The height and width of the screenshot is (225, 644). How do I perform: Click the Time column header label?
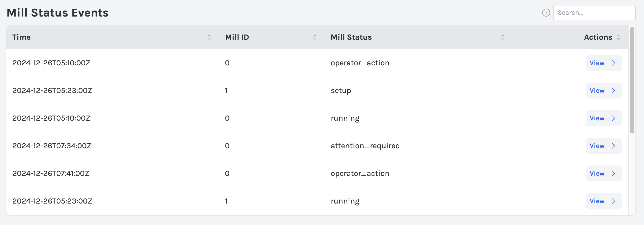click(21, 37)
